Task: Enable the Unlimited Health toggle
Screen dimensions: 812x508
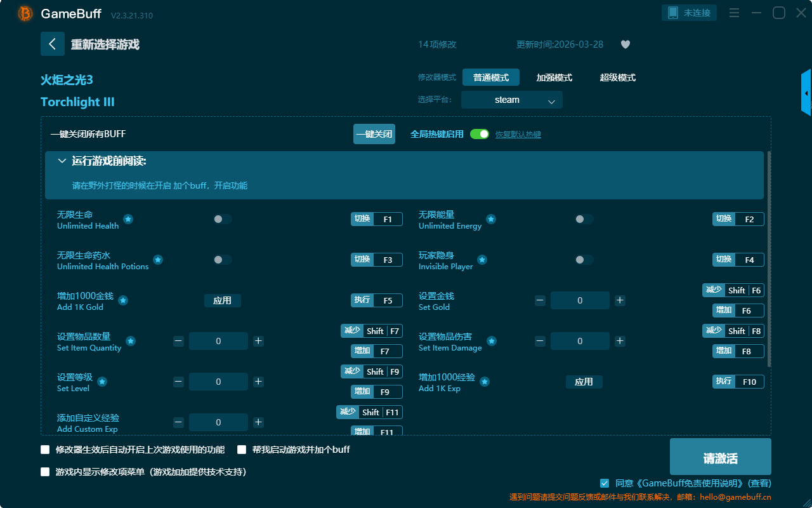Action: pos(223,219)
